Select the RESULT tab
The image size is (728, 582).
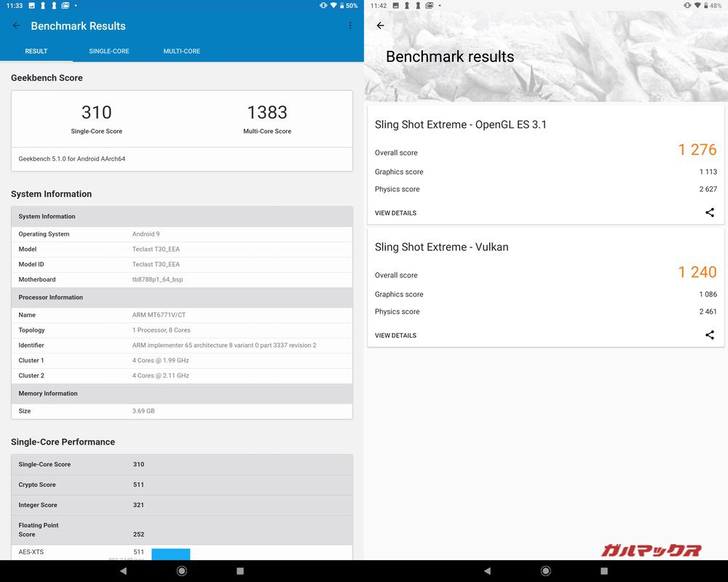[x=36, y=51]
